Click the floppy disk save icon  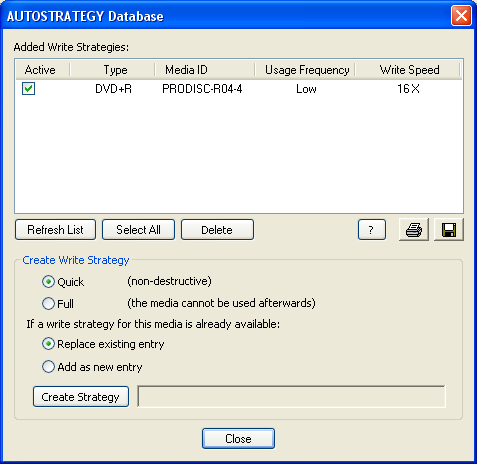tap(449, 230)
